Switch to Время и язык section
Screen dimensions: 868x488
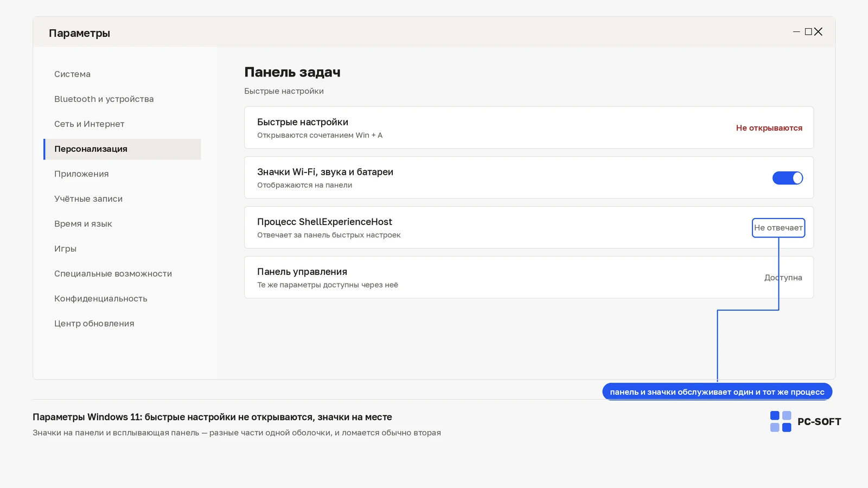click(83, 224)
